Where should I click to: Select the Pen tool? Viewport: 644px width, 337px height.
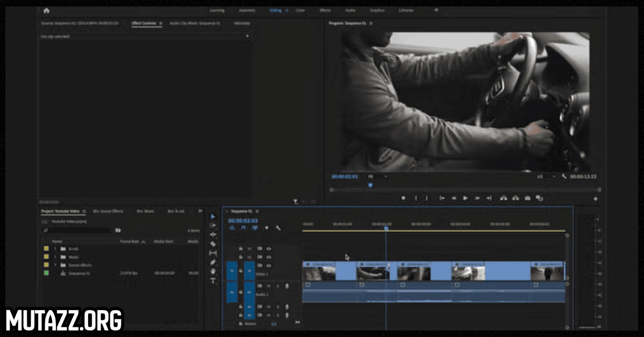(x=213, y=262)
